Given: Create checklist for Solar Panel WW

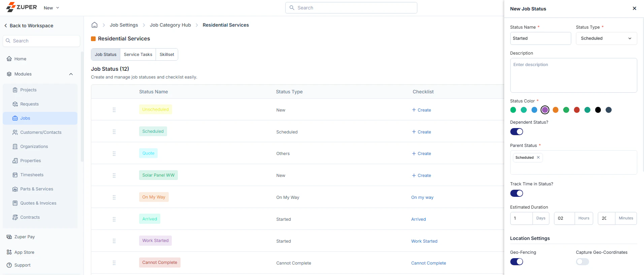Looking at the screenshot, I should 421,176.
